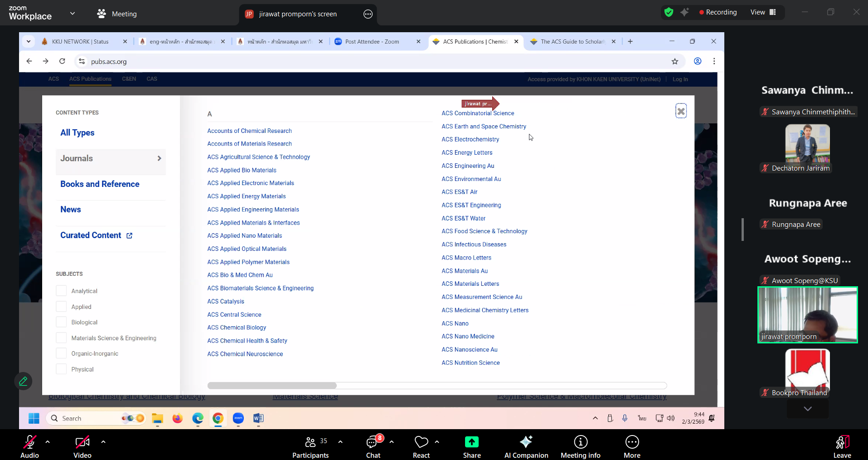Switch to the KKU NETWORK Status tab
Image resolution: width=868 pixels, height=460 pixels.
[80, 42]
